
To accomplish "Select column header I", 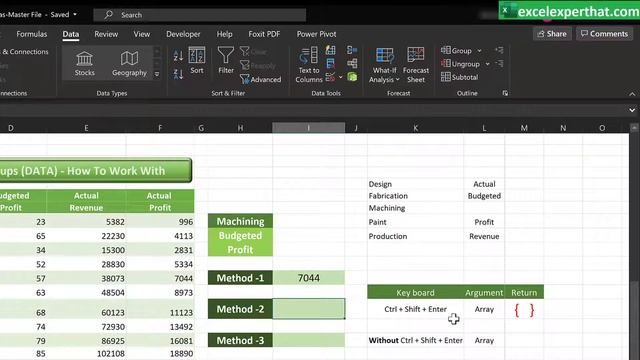I will coord(309,128).
